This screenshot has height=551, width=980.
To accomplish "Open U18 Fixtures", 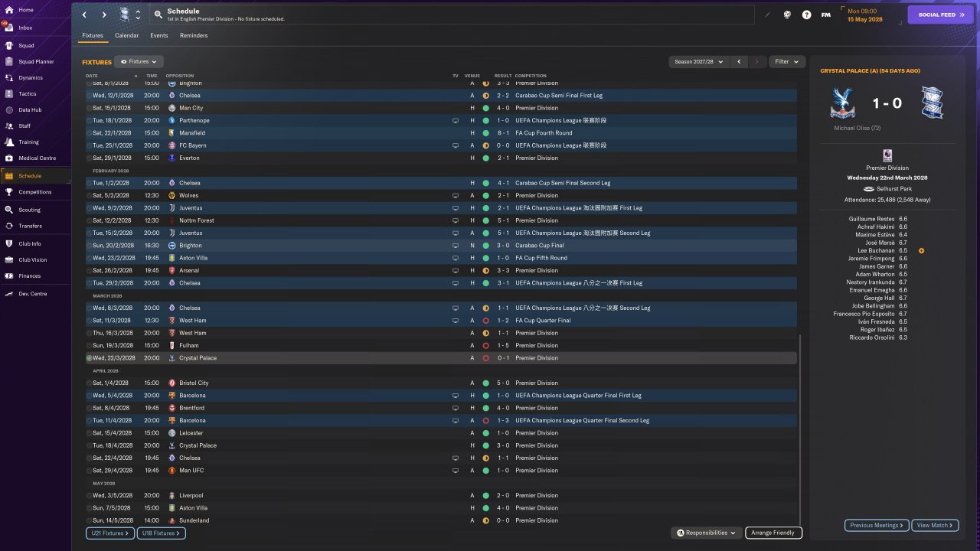I will pos(161,533).
